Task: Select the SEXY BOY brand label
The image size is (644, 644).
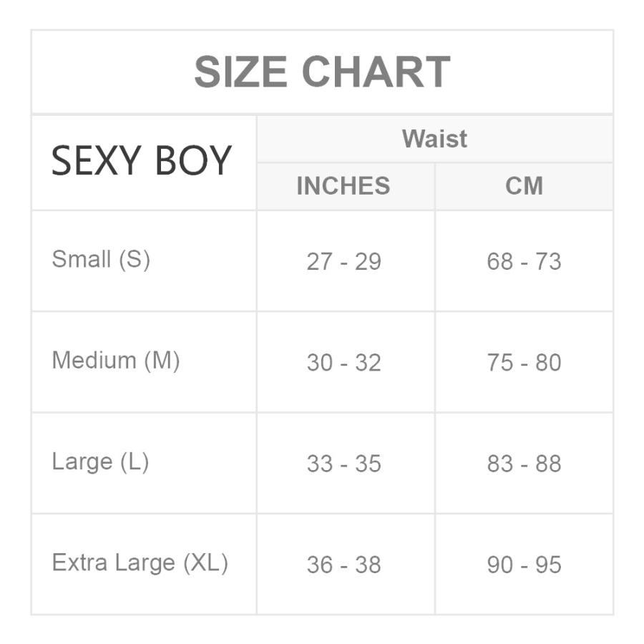Action: click(141, 160)
